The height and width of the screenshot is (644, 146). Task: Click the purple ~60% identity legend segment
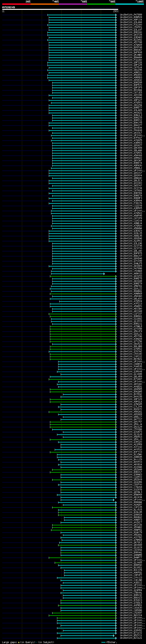pos(73,4)
